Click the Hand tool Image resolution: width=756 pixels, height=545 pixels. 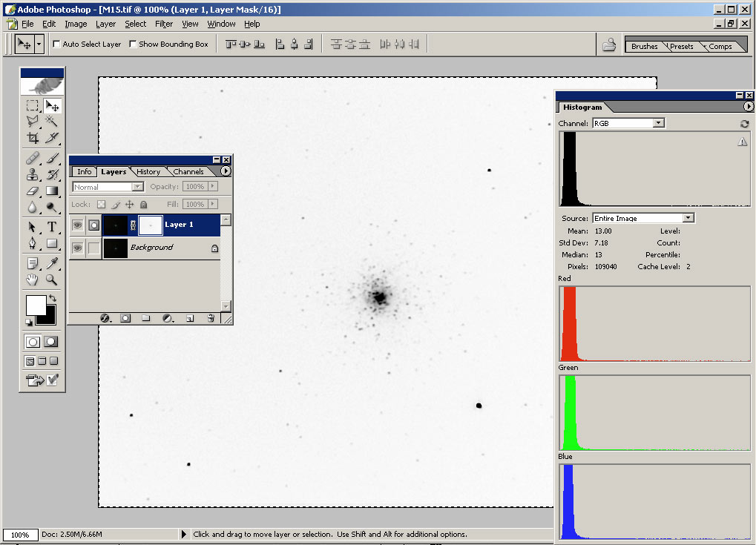33,280
